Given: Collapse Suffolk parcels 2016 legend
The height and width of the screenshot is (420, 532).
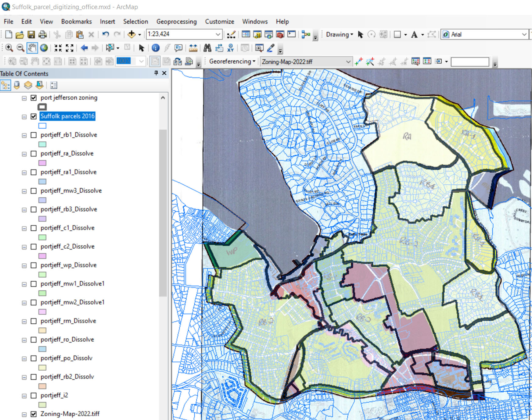Looking at the screenshot, I should tap(24, 117).
